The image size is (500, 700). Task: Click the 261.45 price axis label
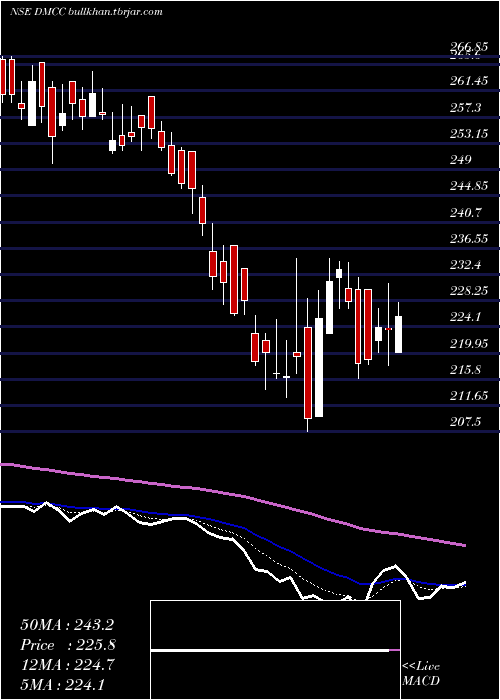(470, 81)
